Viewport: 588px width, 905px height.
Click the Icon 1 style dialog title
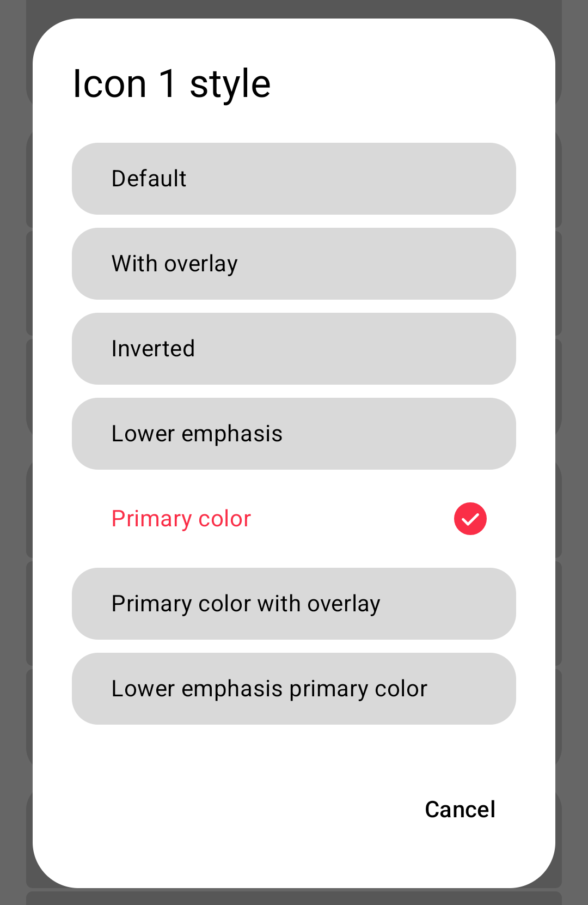coord(171,84)
